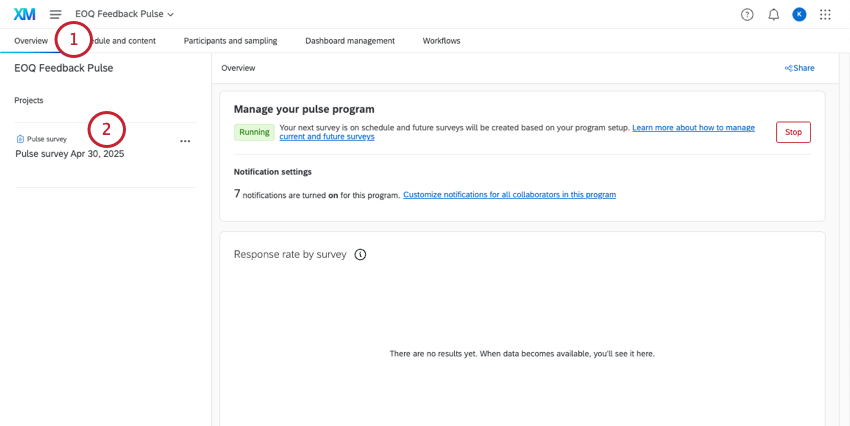This screenshot has width=850, height=426.
Task: Open the app switcher grid icon
Action: (x=825, y=14)
